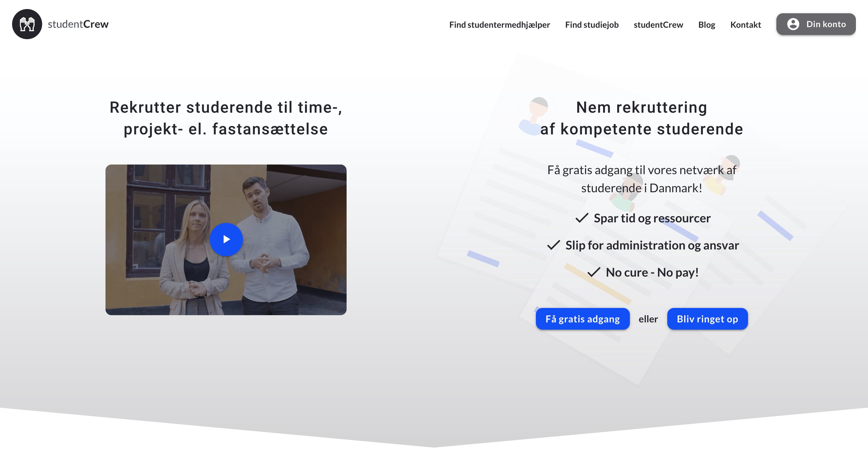Open Find studiejob menu item
The height and width of the screenshot is (458, 868).
point(592,25)
